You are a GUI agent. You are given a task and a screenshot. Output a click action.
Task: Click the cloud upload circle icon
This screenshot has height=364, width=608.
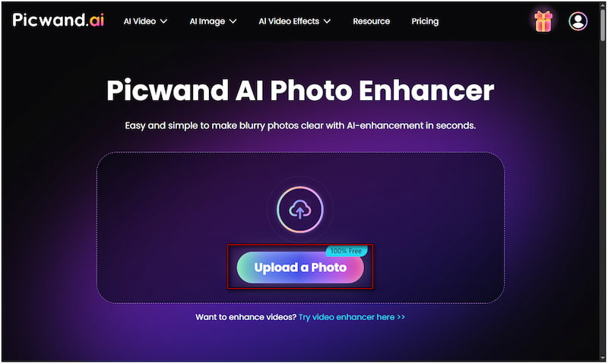[299, 209]
